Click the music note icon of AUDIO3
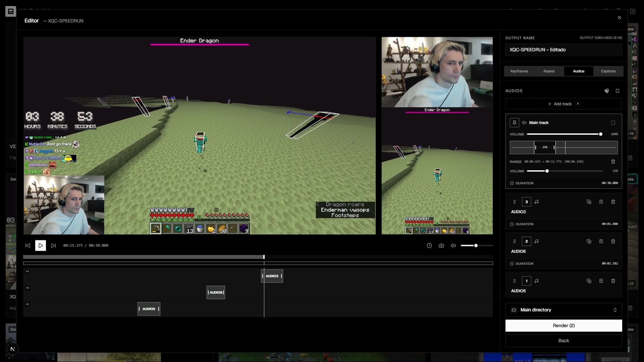The image size is (644, 362). tap(537, 202)
